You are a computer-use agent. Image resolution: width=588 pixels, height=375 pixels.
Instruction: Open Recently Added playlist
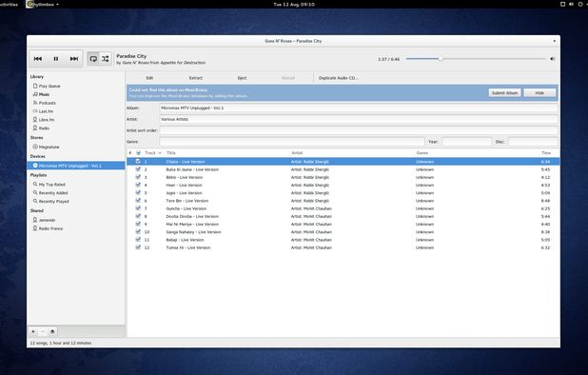(53, 193)
